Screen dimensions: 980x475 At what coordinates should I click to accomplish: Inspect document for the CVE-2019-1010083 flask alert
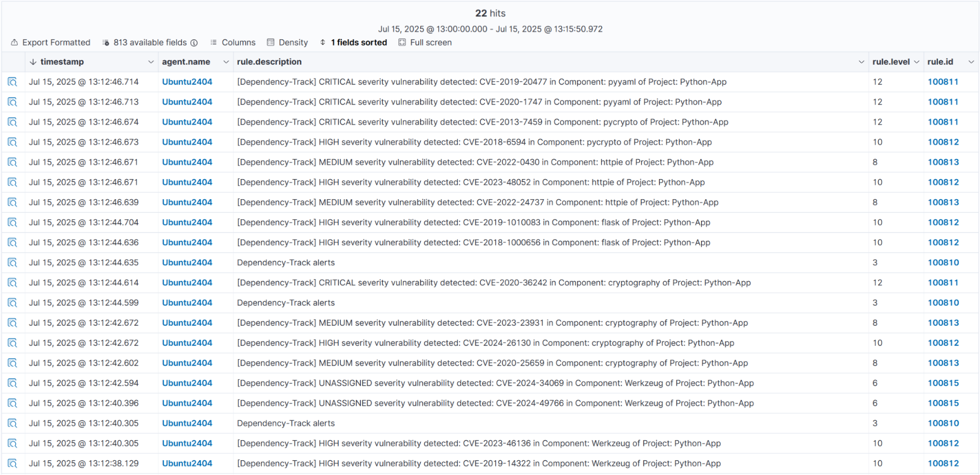12,223
